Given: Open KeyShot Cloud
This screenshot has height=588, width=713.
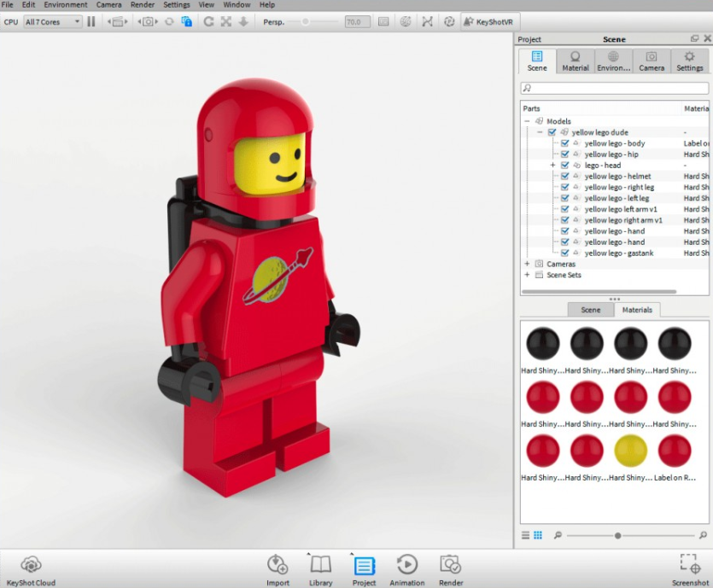Looking at the screenshot, I should [31, 571].
